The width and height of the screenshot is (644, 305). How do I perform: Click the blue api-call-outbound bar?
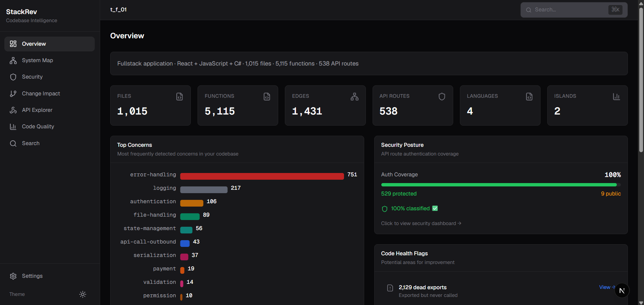(185, 244)
